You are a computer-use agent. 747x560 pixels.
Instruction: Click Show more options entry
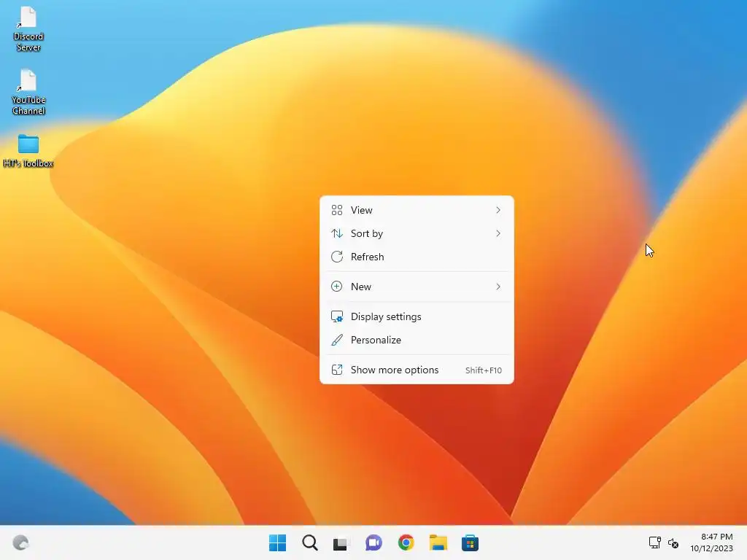[x=417, y=370]
